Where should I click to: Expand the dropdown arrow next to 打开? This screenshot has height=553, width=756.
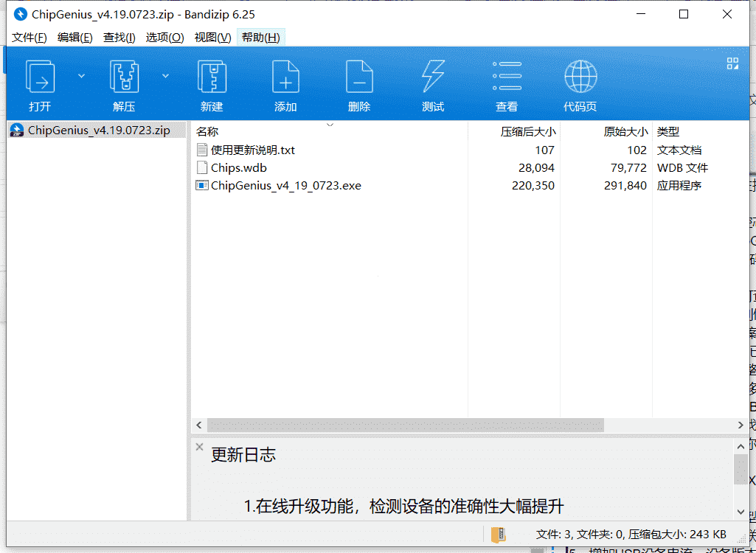click(81, 76)
